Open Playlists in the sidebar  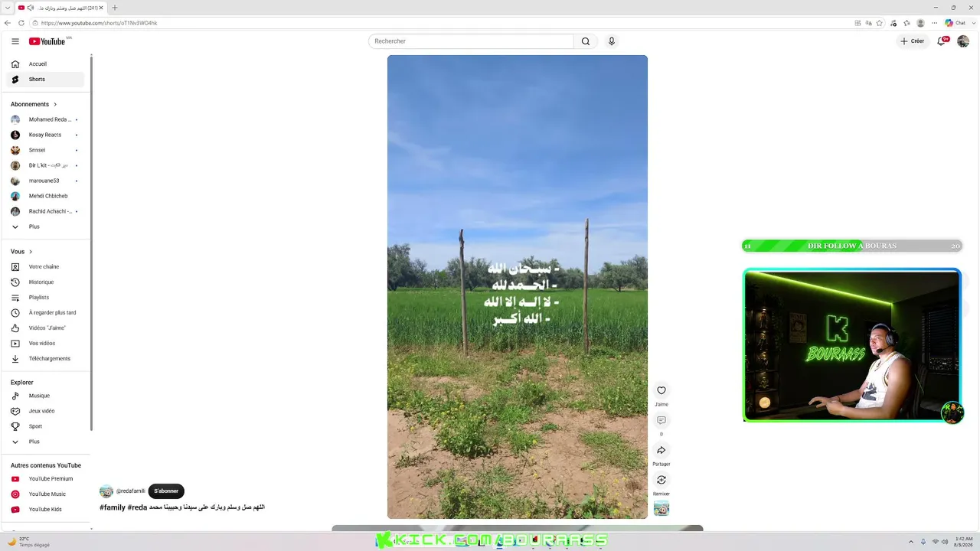[x=45, y=298]
